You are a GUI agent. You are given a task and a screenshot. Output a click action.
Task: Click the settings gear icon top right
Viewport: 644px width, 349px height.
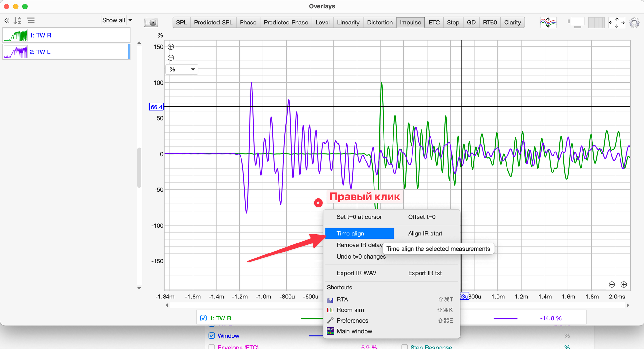[x=634, y=23]
